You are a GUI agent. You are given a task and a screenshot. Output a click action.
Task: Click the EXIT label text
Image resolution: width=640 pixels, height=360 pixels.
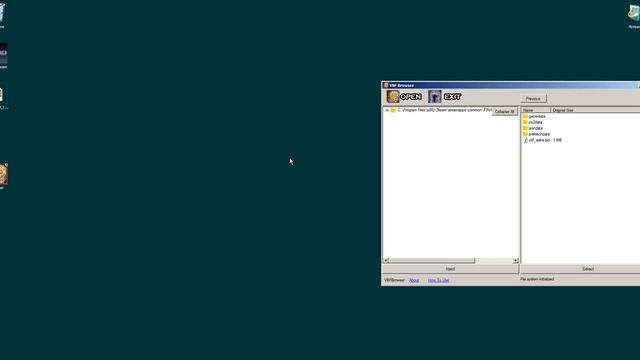452,97
